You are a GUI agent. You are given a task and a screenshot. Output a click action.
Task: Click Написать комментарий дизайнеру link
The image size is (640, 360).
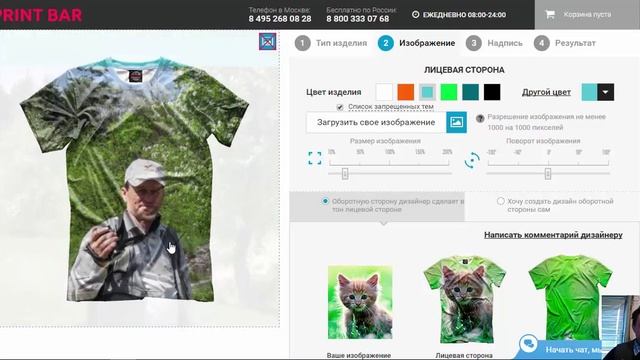pos(553,235)
